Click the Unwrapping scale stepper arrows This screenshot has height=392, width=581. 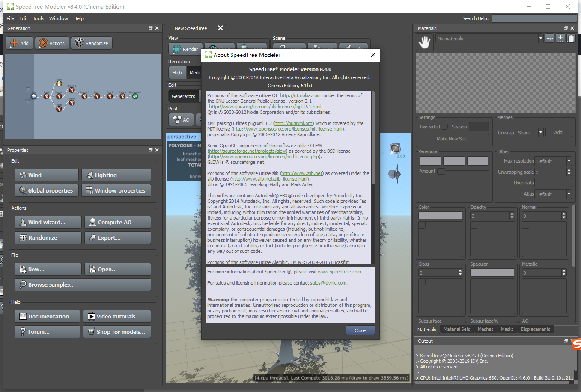coord(569,172)
